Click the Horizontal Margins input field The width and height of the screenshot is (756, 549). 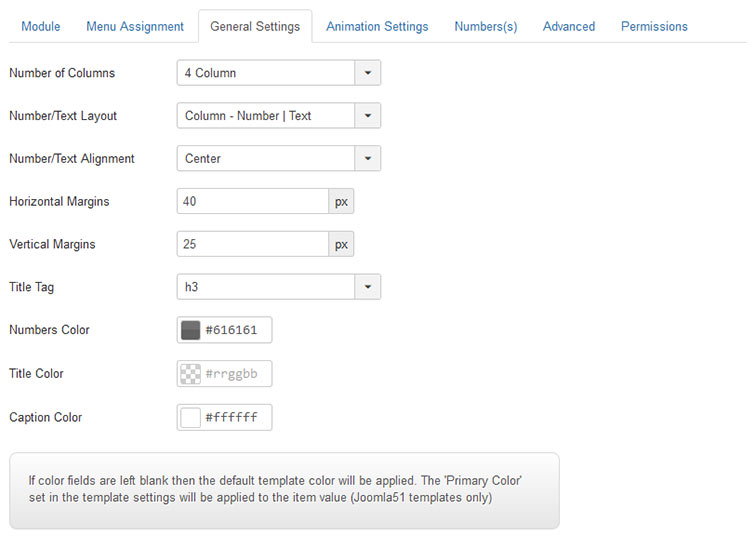(253, 201)
